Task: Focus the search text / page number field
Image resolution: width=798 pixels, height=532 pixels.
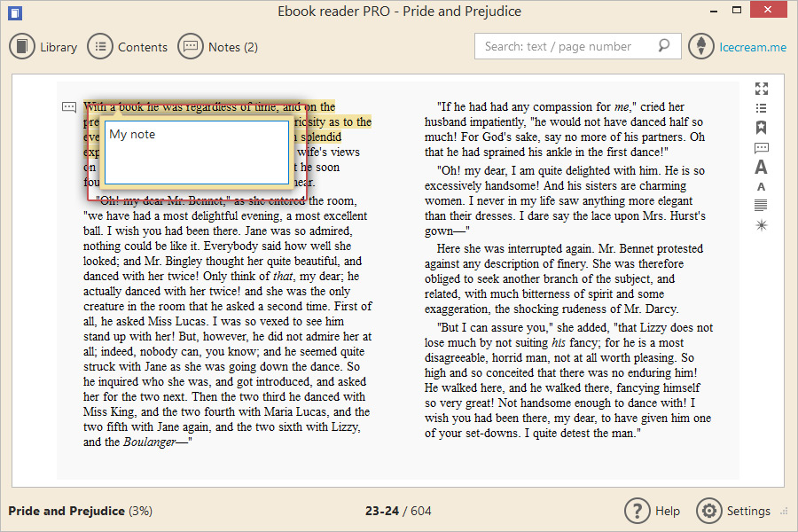Action: [x=577, y=46]
